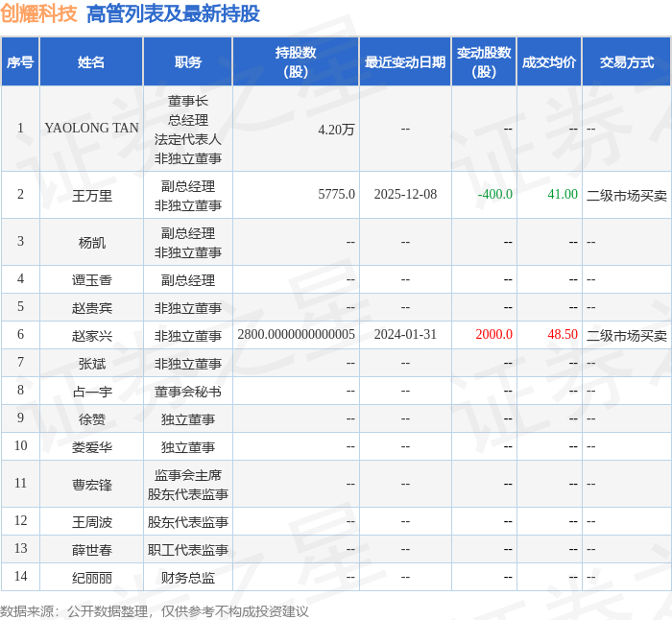Click the red 48.50 average price
Image resolution: width=672 pixels, height=620 pixels.
point(563,334)
